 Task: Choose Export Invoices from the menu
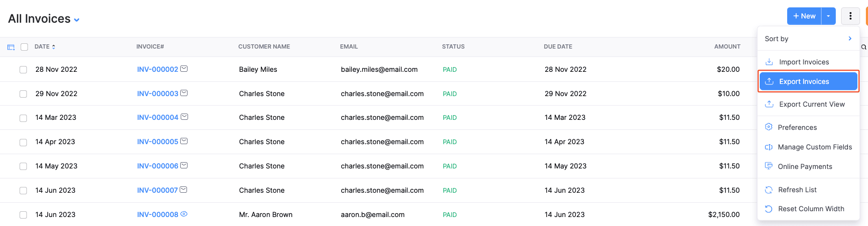[x=804, y=81]
